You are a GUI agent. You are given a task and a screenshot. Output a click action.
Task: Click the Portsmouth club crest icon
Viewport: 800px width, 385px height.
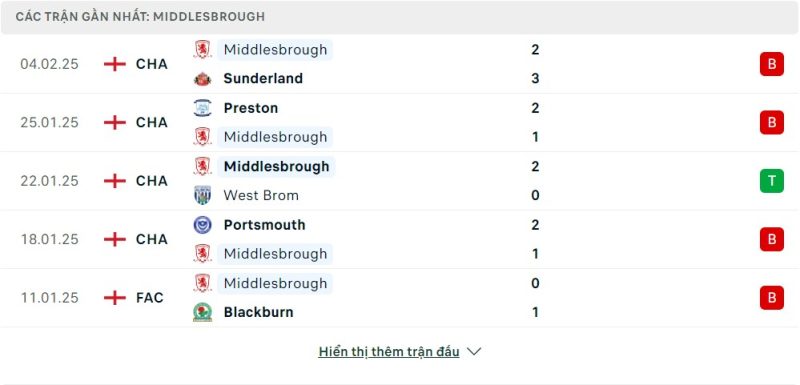point(203,225)
